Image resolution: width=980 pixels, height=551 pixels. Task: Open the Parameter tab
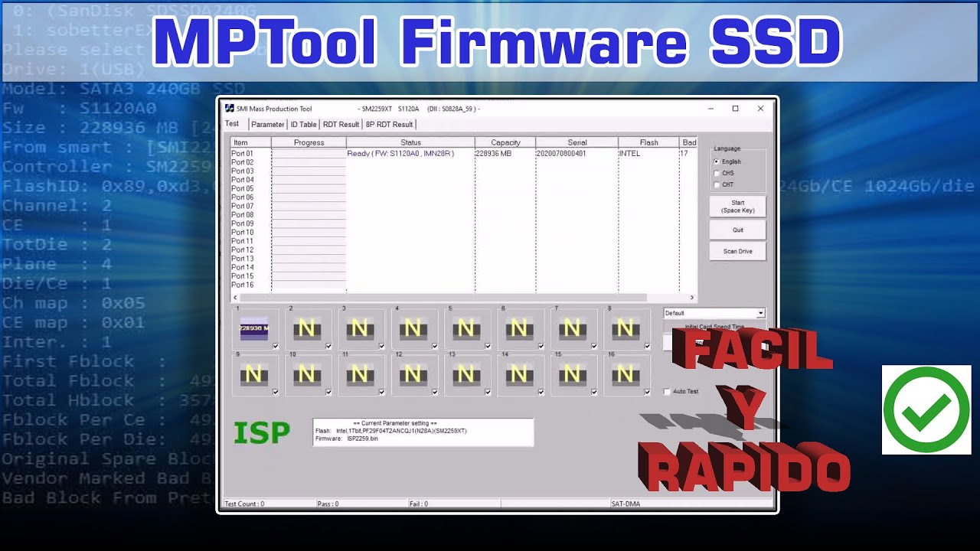[268, 124]
